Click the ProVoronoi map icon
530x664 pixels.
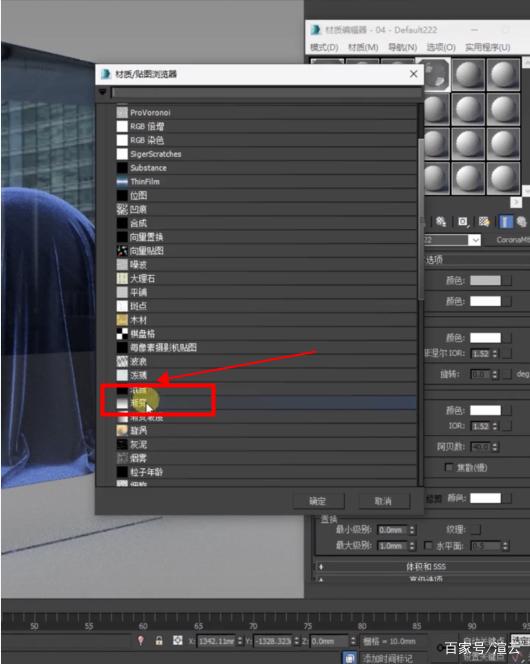[x=122, y=113]
